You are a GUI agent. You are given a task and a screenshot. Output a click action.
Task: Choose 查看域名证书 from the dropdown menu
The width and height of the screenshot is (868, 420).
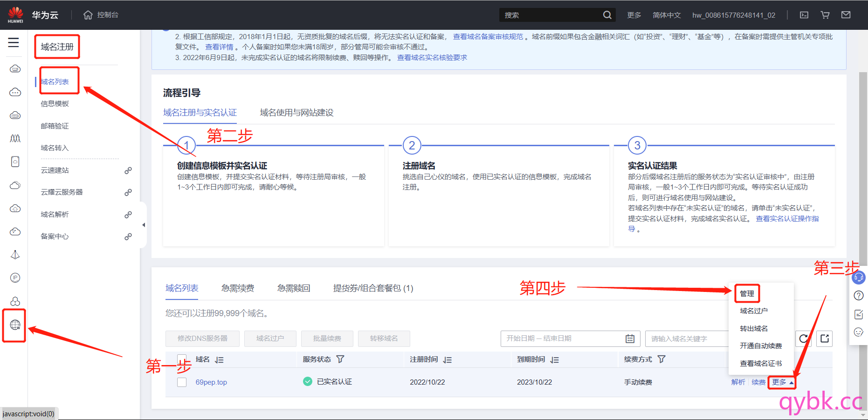(x=761, y=364)
